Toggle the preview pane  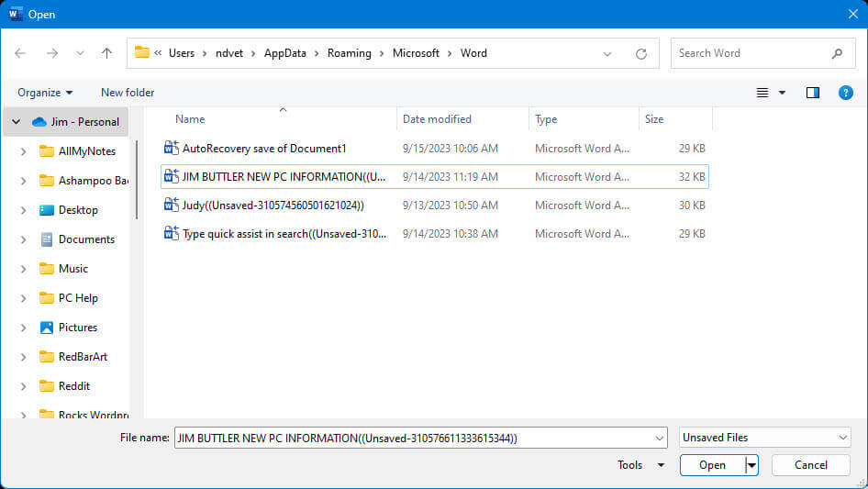click(x=813, y=93)
